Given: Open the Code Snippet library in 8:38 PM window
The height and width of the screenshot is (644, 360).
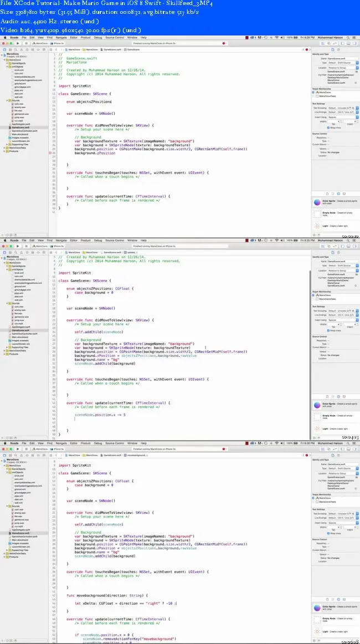Looking at the screenshot, I should (332, 599).
